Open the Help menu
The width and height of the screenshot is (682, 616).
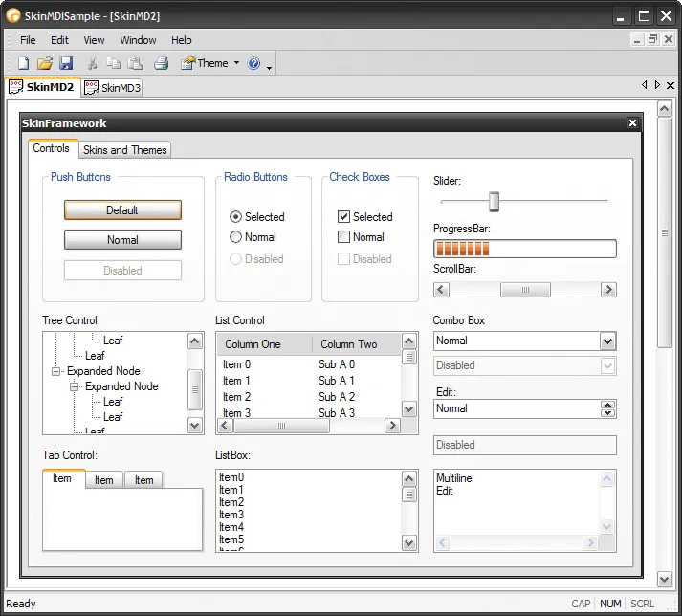pos(182,40)
